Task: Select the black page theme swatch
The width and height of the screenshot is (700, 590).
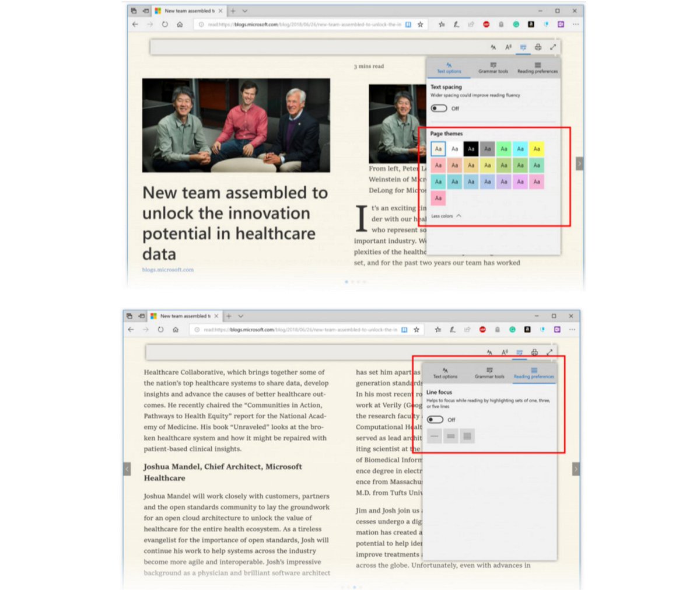Action: [x=471, y=149]
